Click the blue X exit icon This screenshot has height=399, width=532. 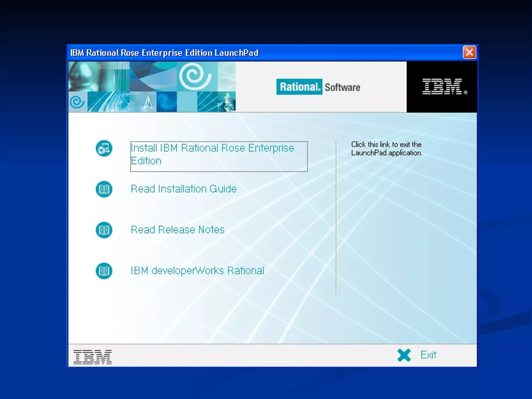pyautogui.click(x=404, y=355)
